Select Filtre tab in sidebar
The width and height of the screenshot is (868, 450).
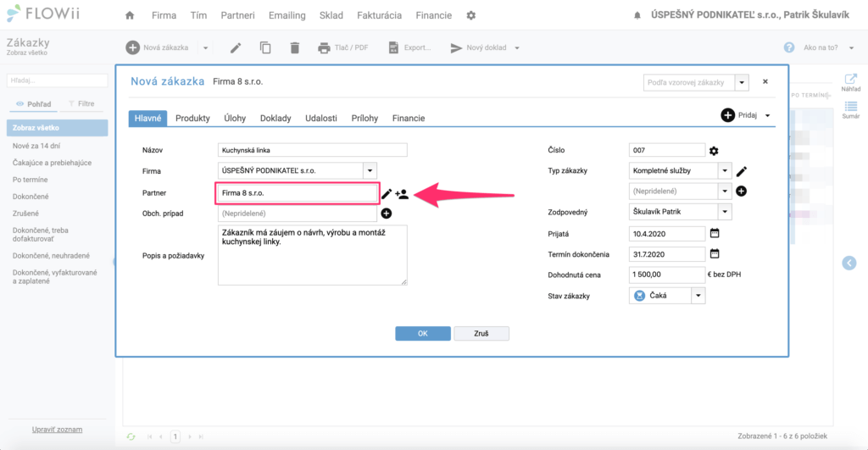click(82, 104)
